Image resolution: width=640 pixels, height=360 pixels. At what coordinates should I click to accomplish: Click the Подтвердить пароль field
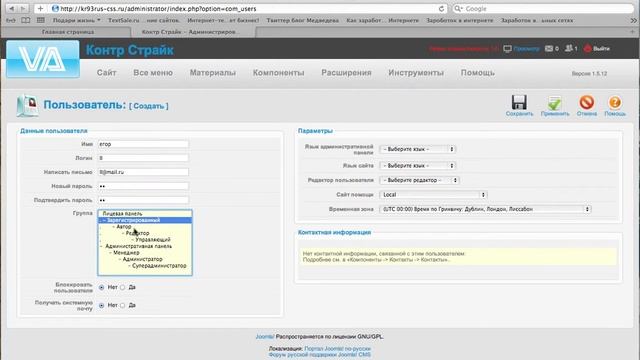143,200
